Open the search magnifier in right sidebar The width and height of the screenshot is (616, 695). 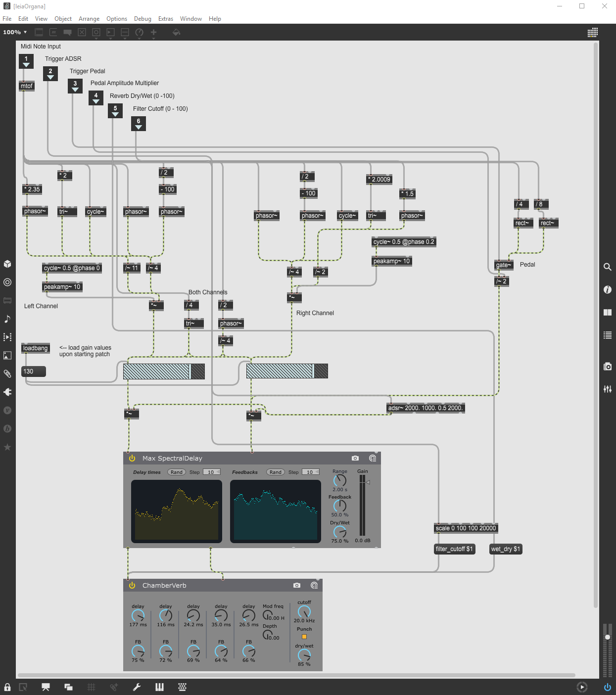coord(608,267)
